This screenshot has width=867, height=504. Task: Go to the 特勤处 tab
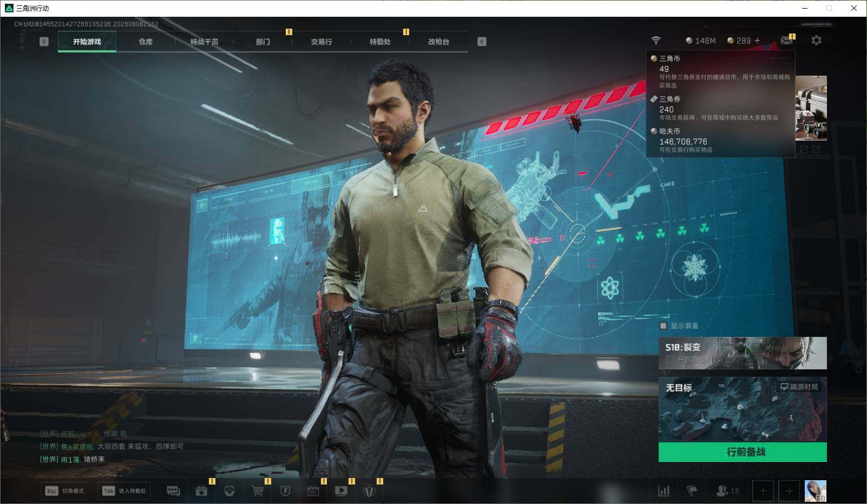coord(380,42)
